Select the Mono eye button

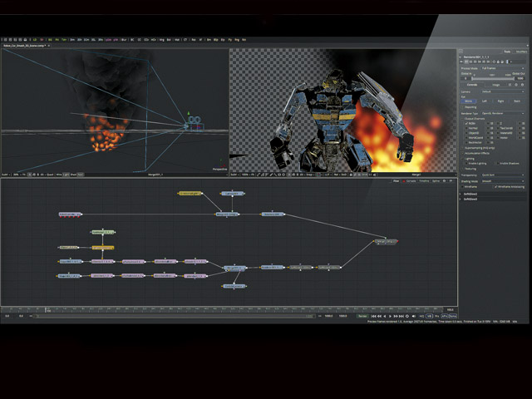(x=469, y=101)
